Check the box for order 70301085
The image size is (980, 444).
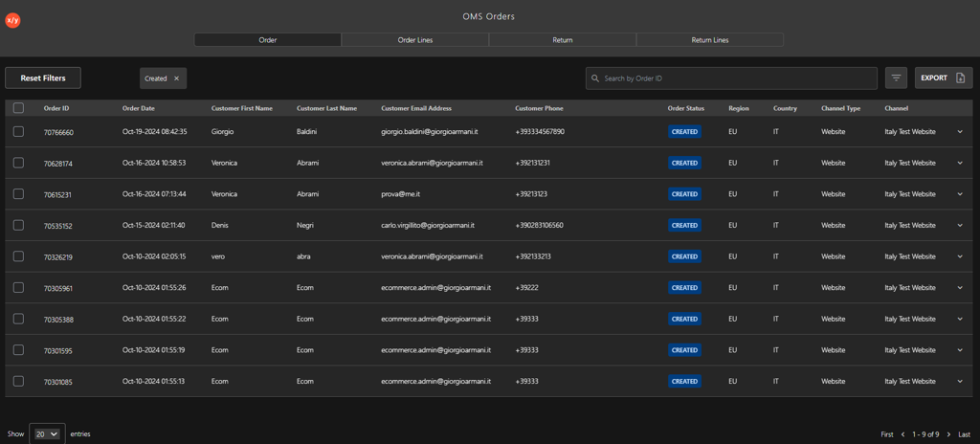(18, 382)
